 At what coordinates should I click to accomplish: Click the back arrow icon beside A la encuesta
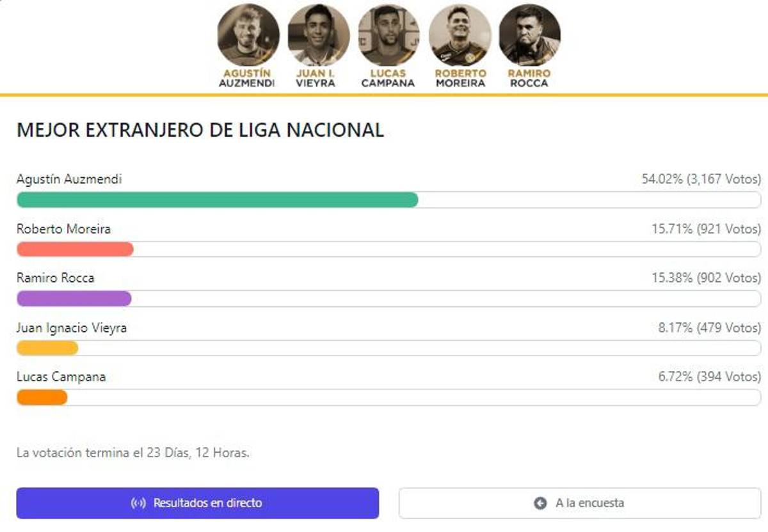540,503
